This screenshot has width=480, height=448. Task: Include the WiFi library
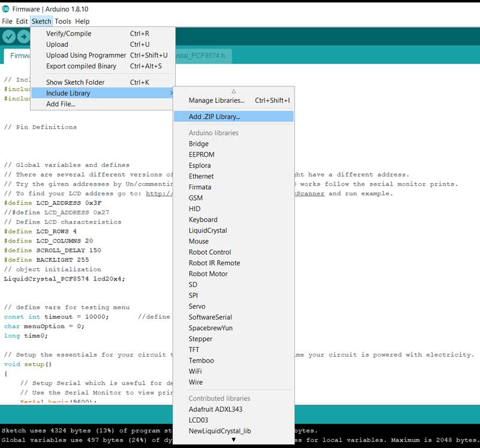233,371
